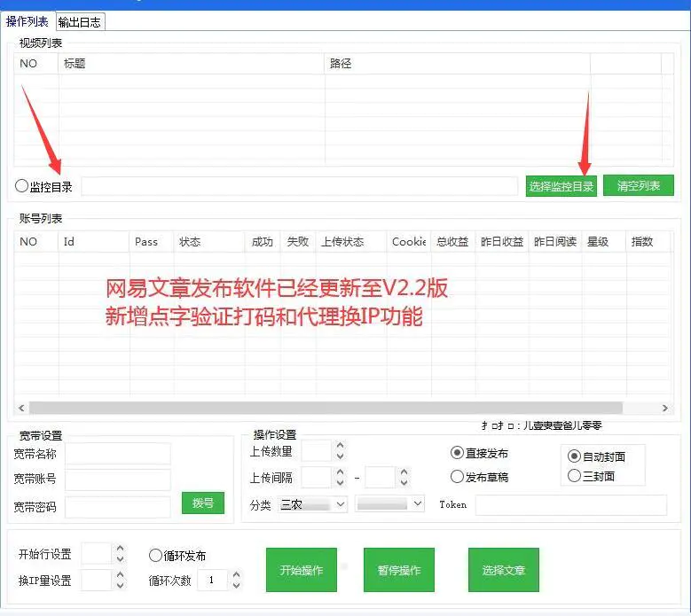Click the 宽带密码 input field

point(118,507)
